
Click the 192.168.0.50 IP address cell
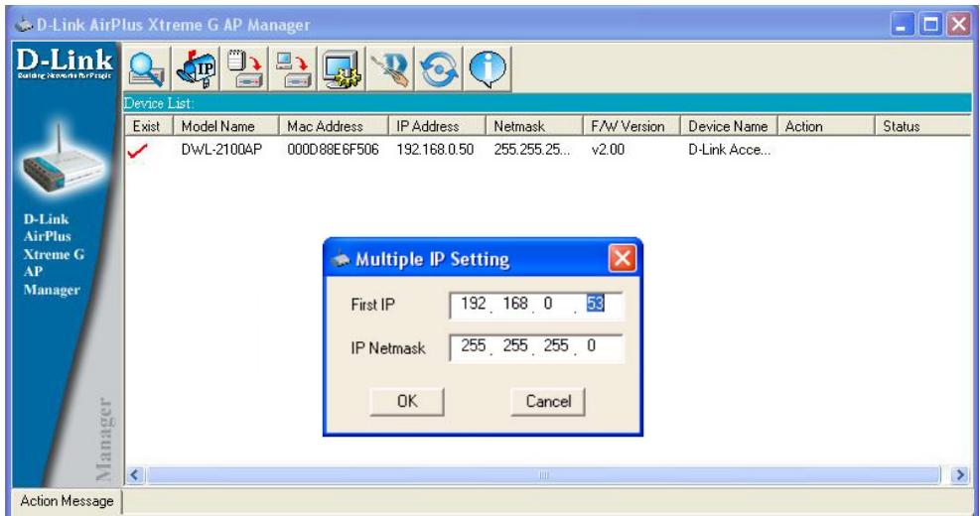(435, 150)
